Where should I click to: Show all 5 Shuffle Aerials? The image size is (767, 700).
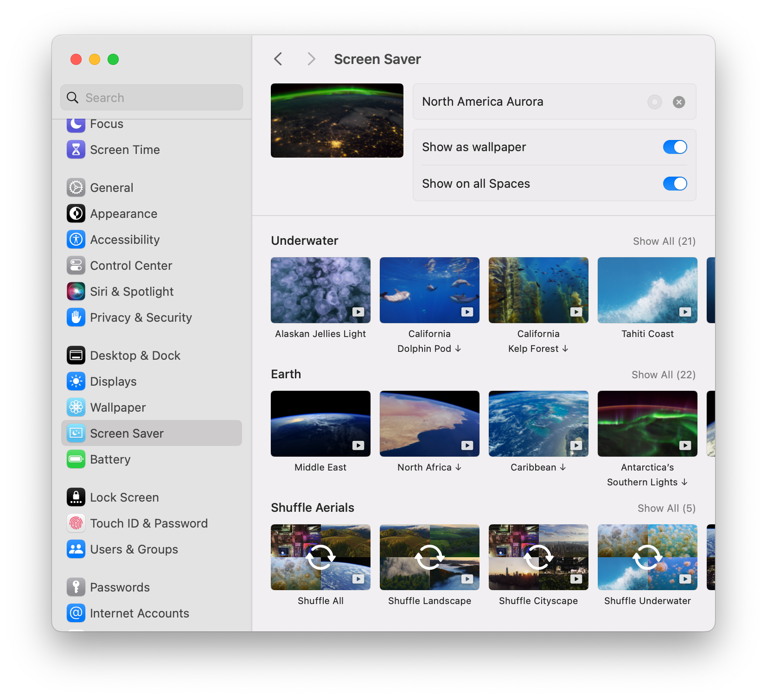point(666,508)
